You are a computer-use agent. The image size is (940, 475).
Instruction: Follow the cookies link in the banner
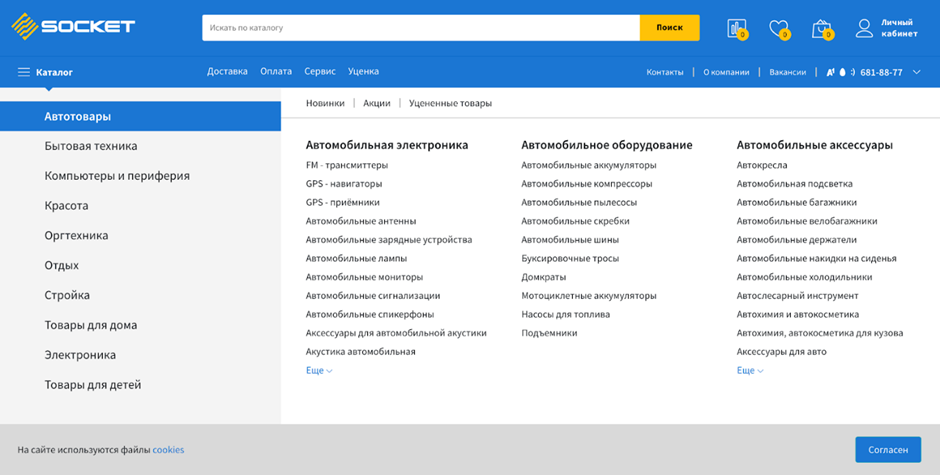coord(168,450)
